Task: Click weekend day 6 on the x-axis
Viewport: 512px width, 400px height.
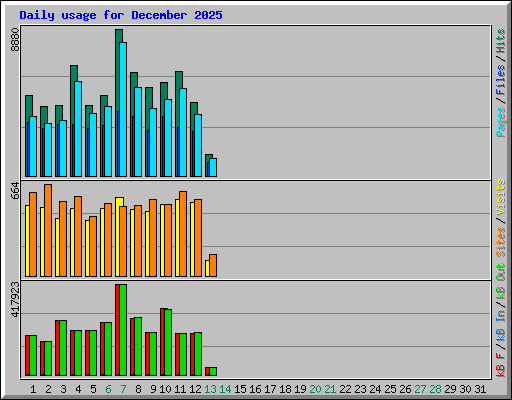Action: [108, 389]
